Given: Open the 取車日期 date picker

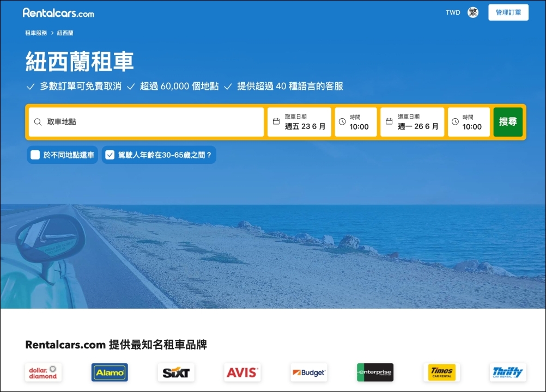Looking at the screenshot, I should coord(300,122).
